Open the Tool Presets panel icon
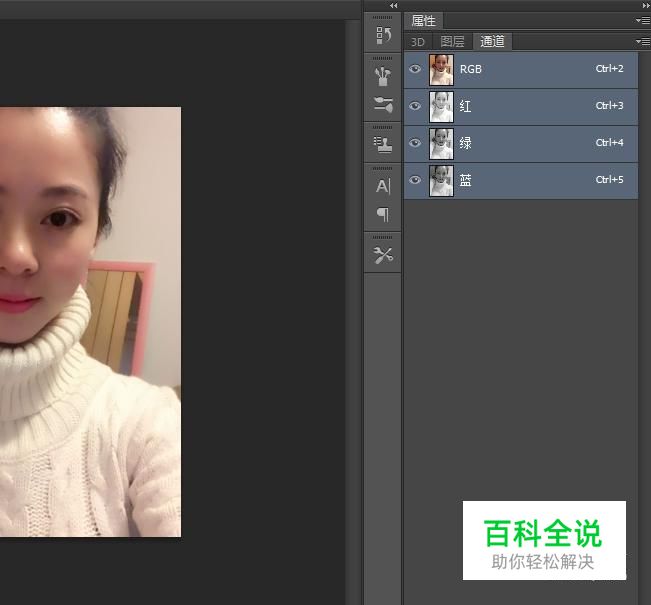The height and width of the screenshot is (605, 651). point(383,255)
